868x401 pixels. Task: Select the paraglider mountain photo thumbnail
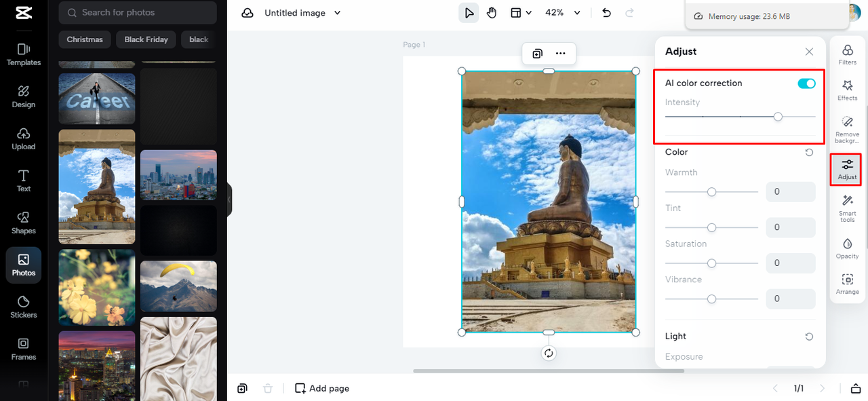tap(178, 286)
